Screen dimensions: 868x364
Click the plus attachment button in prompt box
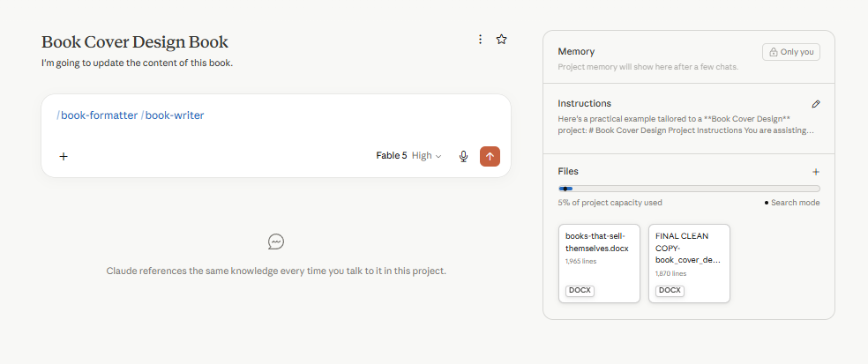pyautogui.click(x=64, y=156)
